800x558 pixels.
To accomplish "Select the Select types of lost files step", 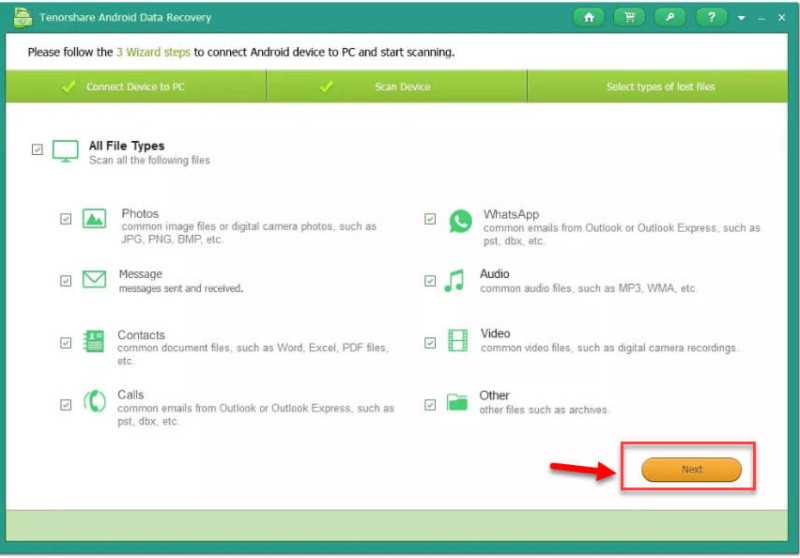I will tap(658, 87).
